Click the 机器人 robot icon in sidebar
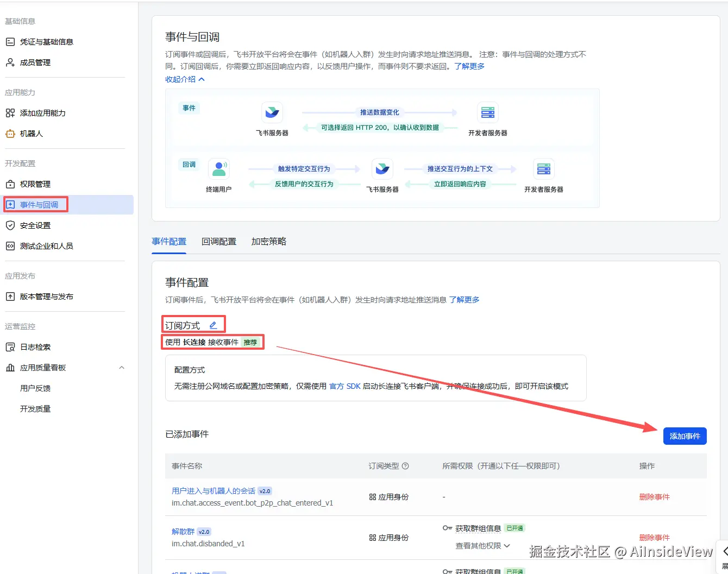 [10, 134]
